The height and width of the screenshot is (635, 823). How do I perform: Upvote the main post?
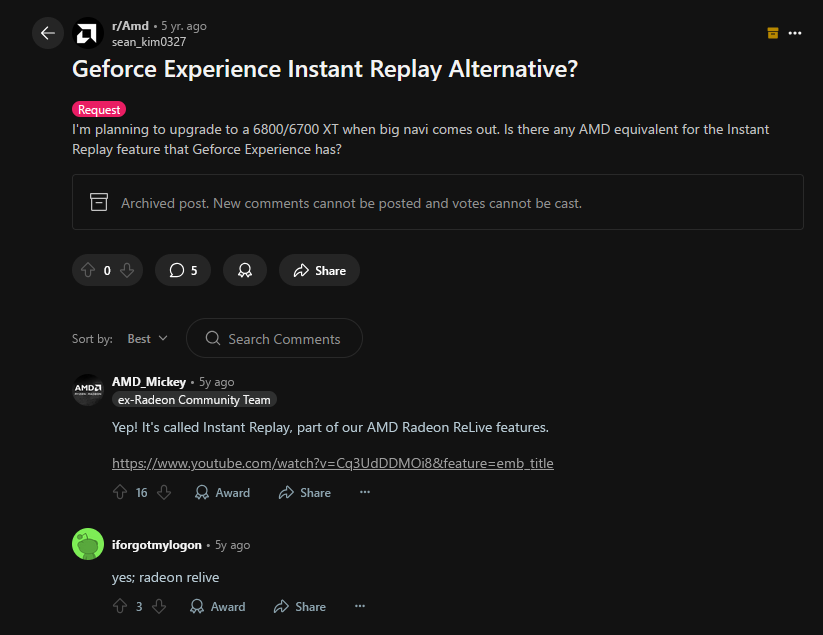pyautogui.click(x=88, y=270)
